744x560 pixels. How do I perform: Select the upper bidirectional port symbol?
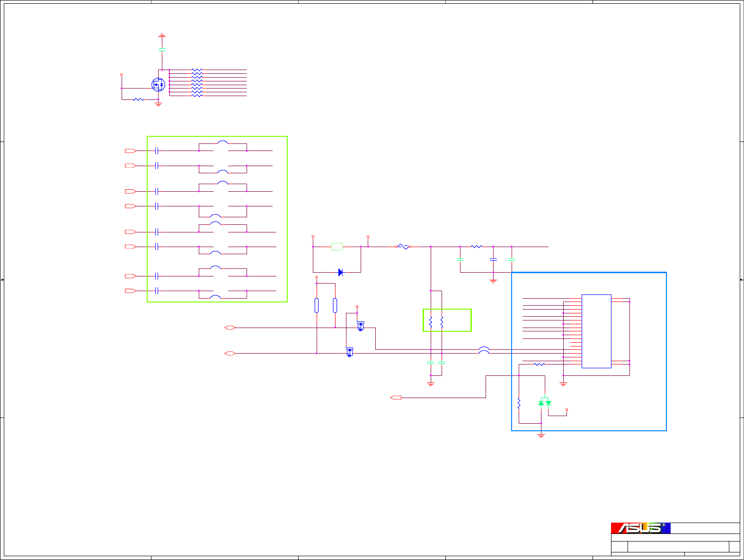click(230, 328)
